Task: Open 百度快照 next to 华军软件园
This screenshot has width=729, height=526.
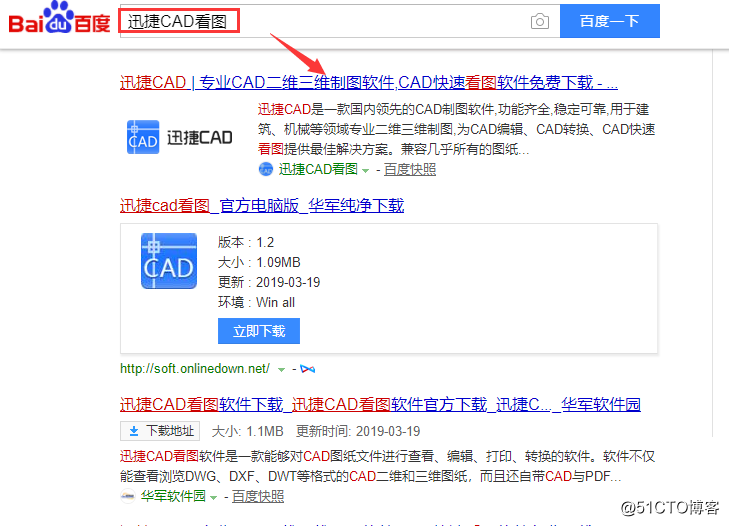Action: tap(258, 496)
